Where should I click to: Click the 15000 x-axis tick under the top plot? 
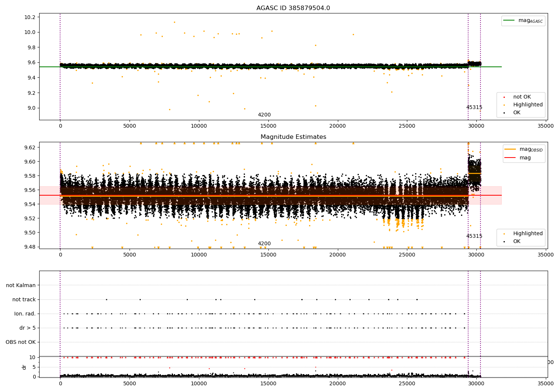pos(268,126)
